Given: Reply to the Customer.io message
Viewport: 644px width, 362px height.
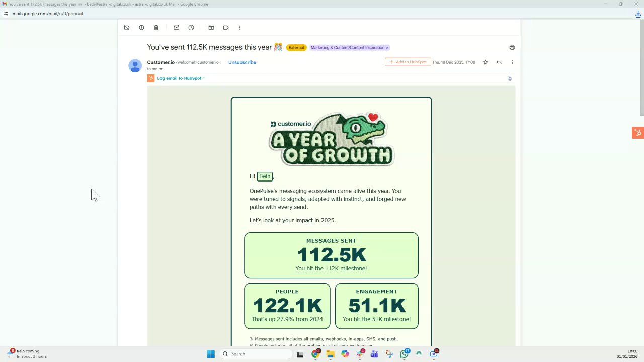Looking at the screenshot, I should (499, 62).
